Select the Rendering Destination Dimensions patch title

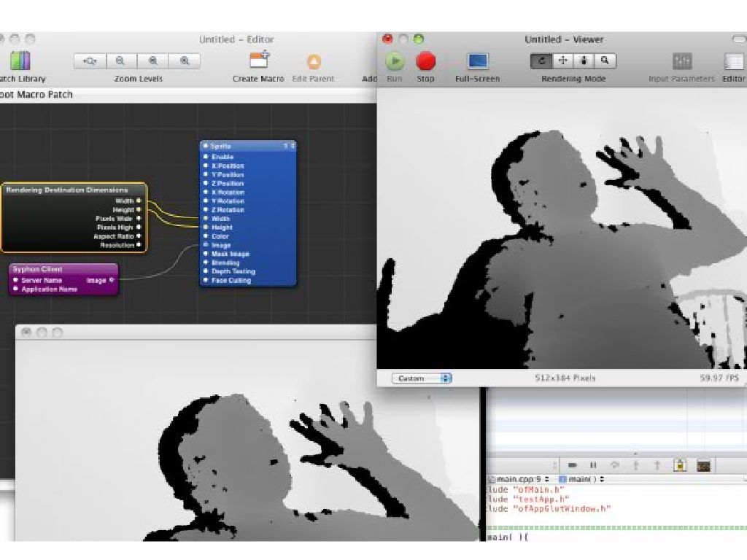coord(67,190)
